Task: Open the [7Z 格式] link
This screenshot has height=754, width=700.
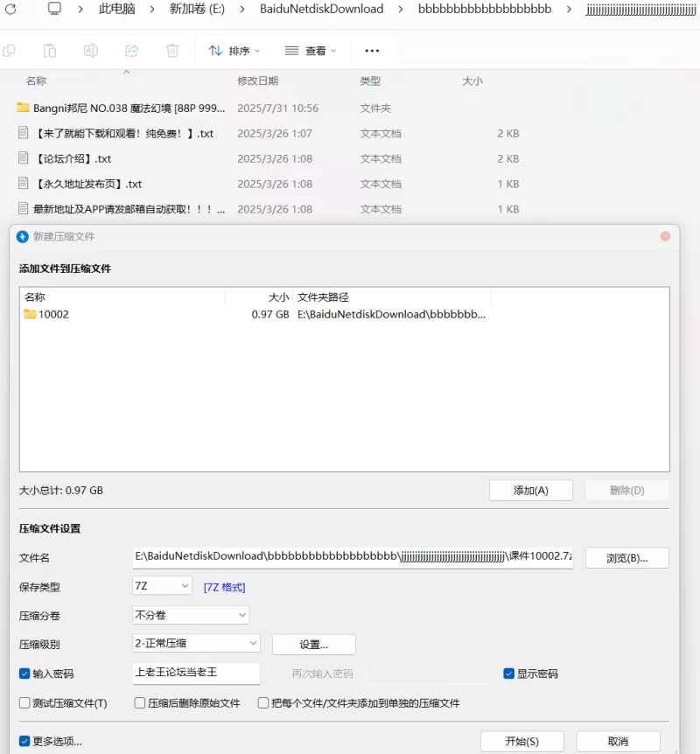Action: point(225,587)
